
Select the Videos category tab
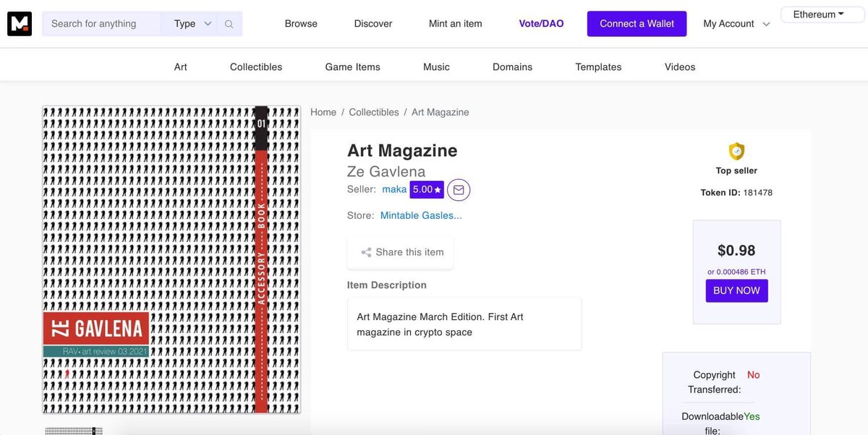(x=680, y=66)
